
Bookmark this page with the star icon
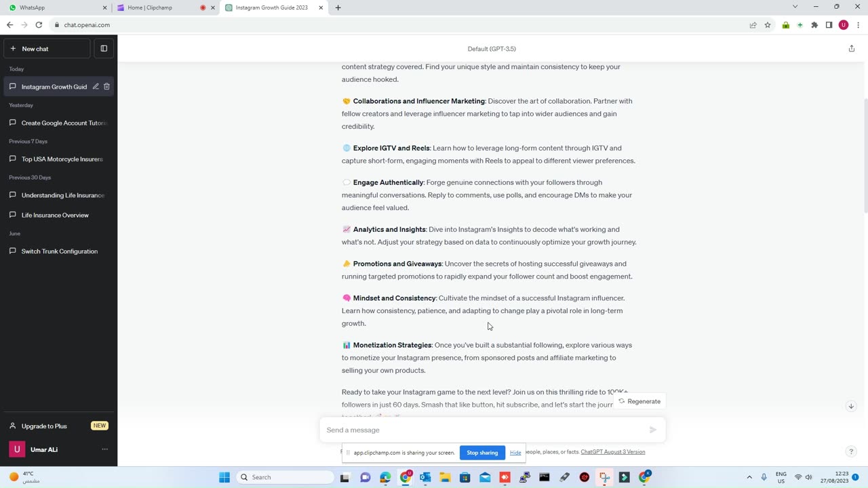click(768, 25)
